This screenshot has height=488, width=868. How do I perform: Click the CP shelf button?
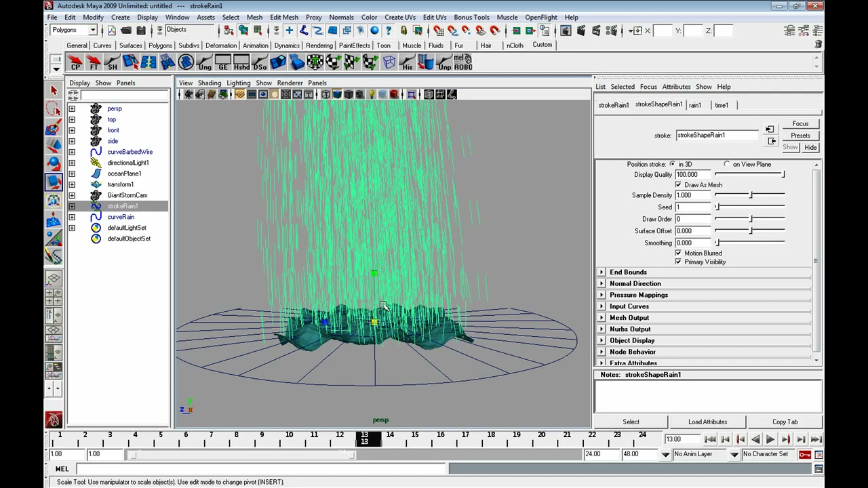[75, 63]
